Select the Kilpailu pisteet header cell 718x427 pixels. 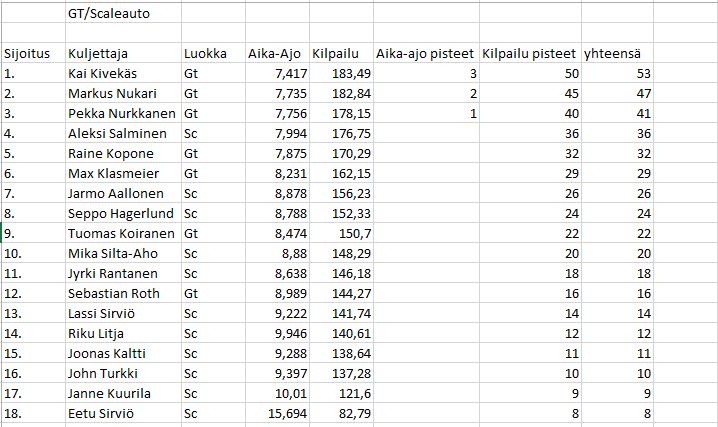(528, 53)
